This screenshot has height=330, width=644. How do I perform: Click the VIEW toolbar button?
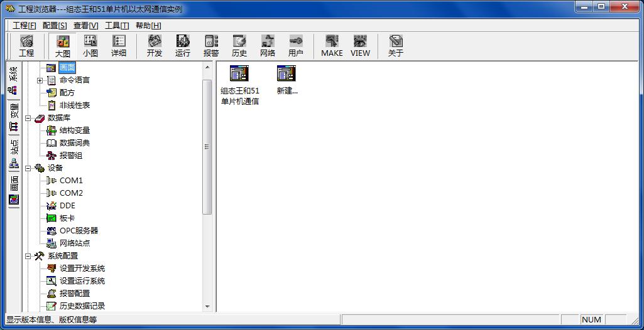(x=360, y=46)
